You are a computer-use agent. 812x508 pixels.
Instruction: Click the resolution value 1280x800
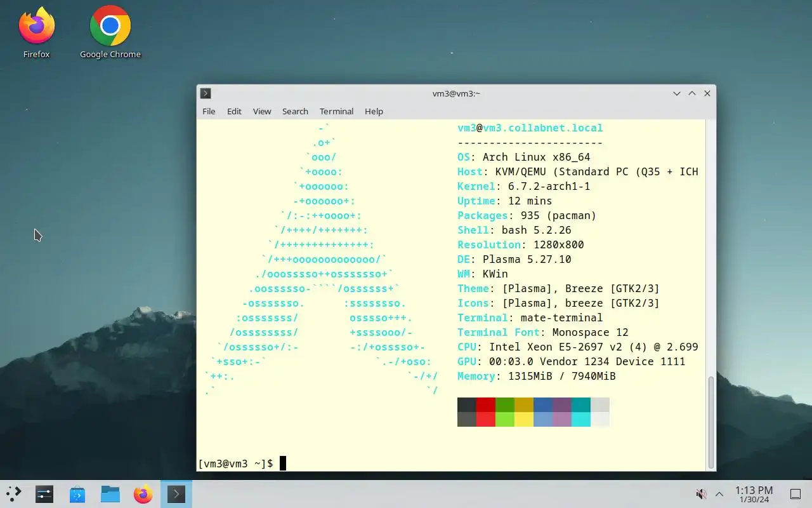[559, 244]
